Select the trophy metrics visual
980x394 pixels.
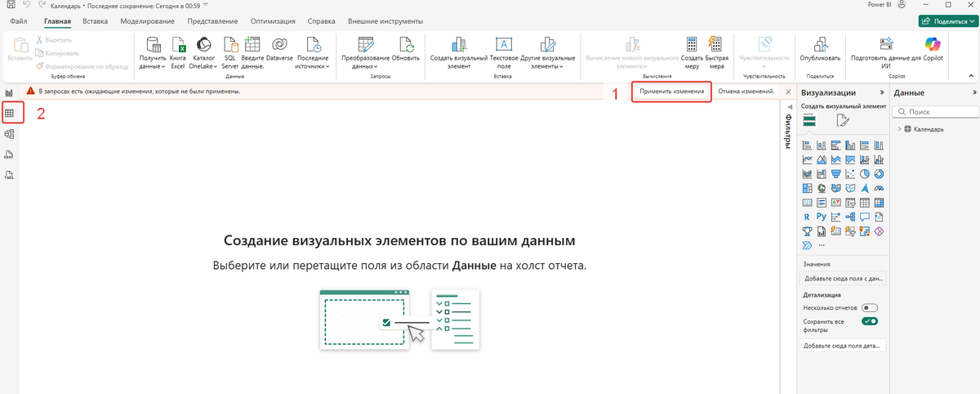point(808,231)
